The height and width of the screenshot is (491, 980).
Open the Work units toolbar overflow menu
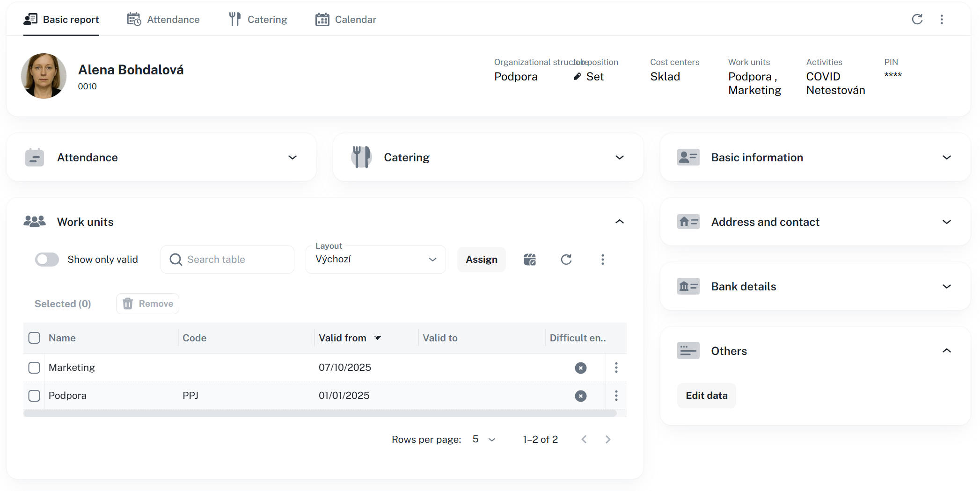602,260
